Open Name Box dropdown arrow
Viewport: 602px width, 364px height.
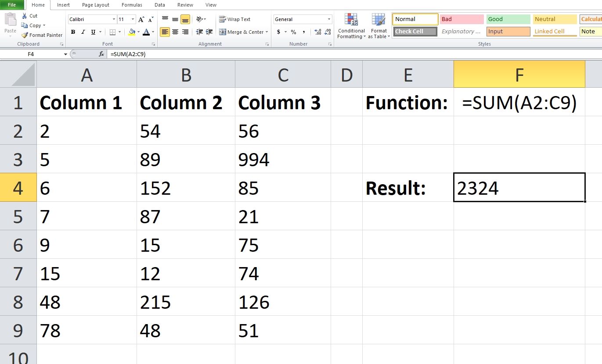point(66,54)
